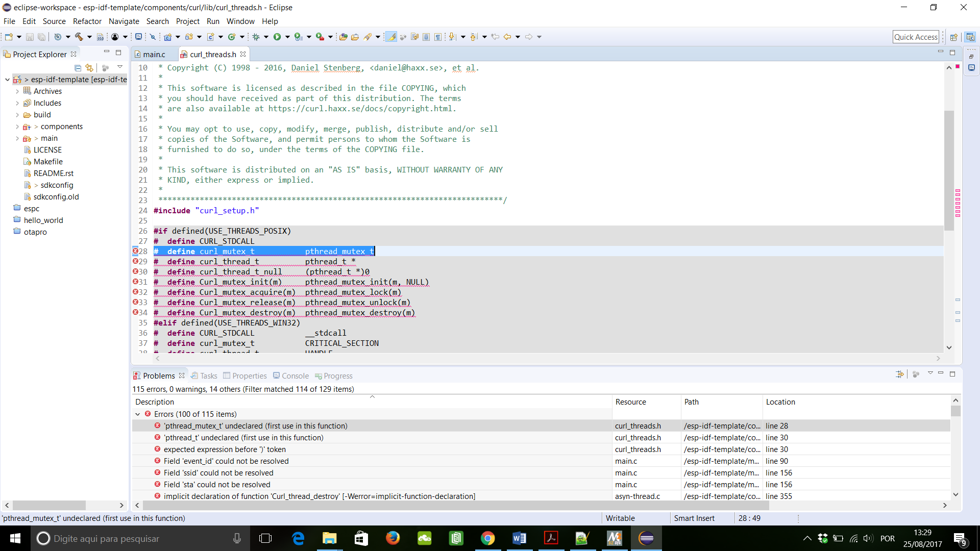Build the project using the hammer icon
The width and height of the screenshot is (980, 551).
[79, 36]
